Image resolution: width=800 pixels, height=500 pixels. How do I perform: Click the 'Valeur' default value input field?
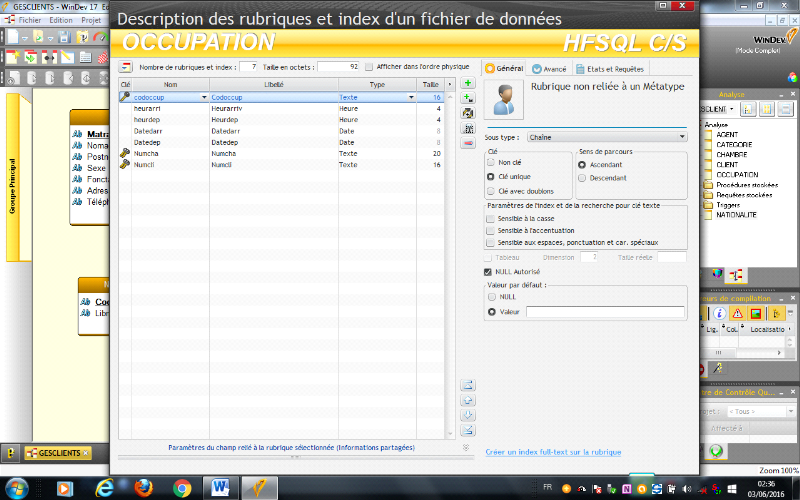[605, 312]
